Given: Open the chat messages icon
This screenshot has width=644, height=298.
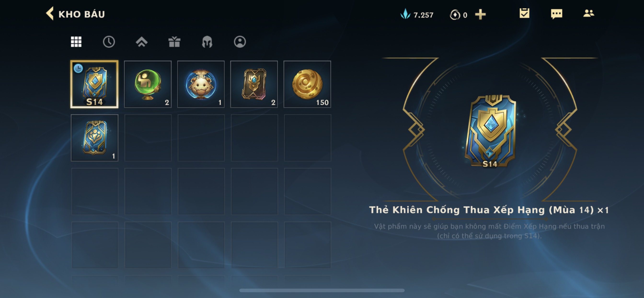Looking at the screenshot, I should tap(557, 14).
